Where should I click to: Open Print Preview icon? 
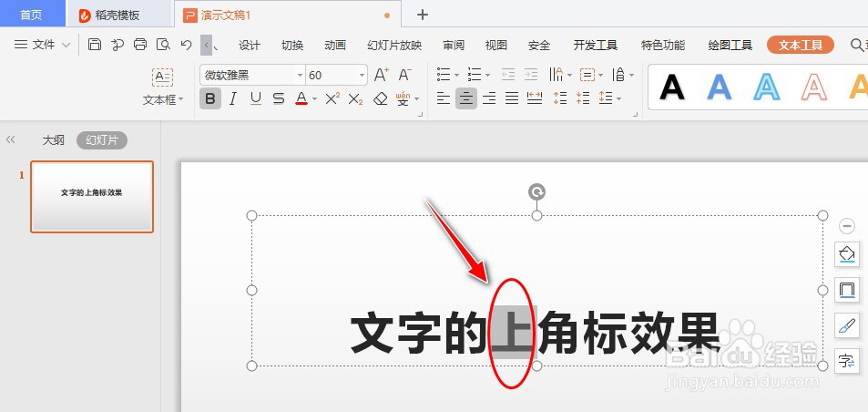coord(163,45)
